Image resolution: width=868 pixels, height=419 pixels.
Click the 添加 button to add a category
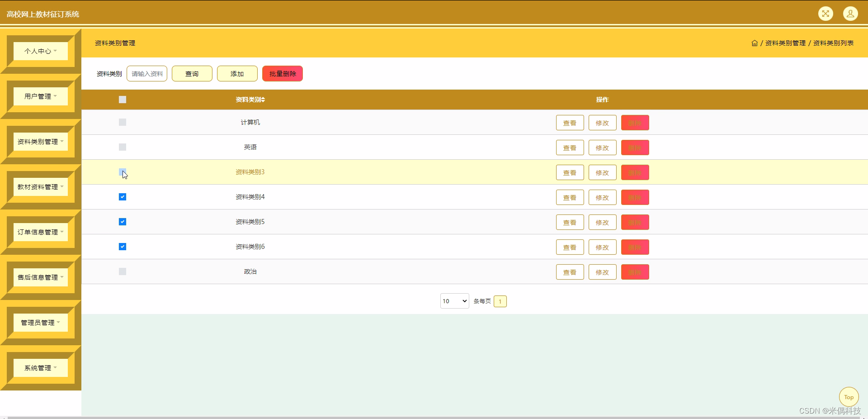pyautogui.click(x=237, y=73)
